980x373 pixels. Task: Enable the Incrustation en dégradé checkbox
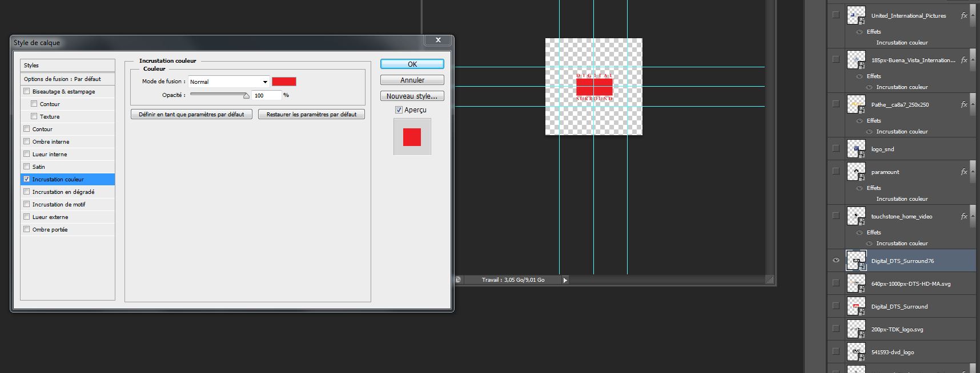click(x=26, y=192)
